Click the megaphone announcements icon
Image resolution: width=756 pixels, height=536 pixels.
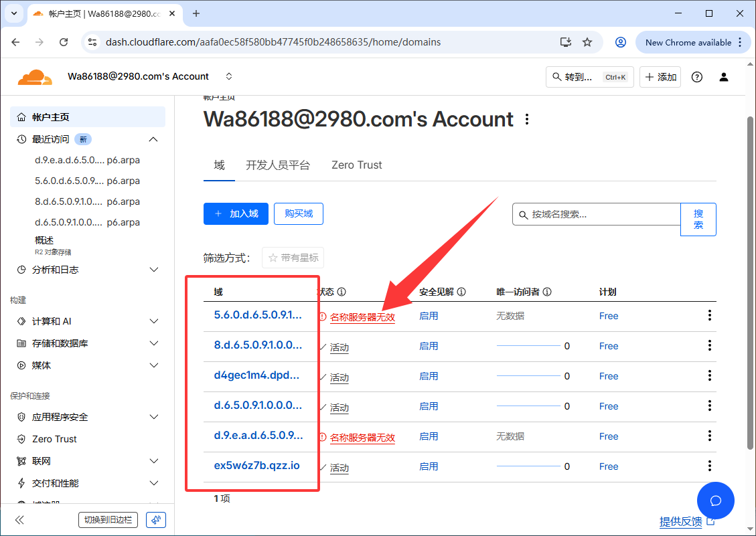coord(156,520)
